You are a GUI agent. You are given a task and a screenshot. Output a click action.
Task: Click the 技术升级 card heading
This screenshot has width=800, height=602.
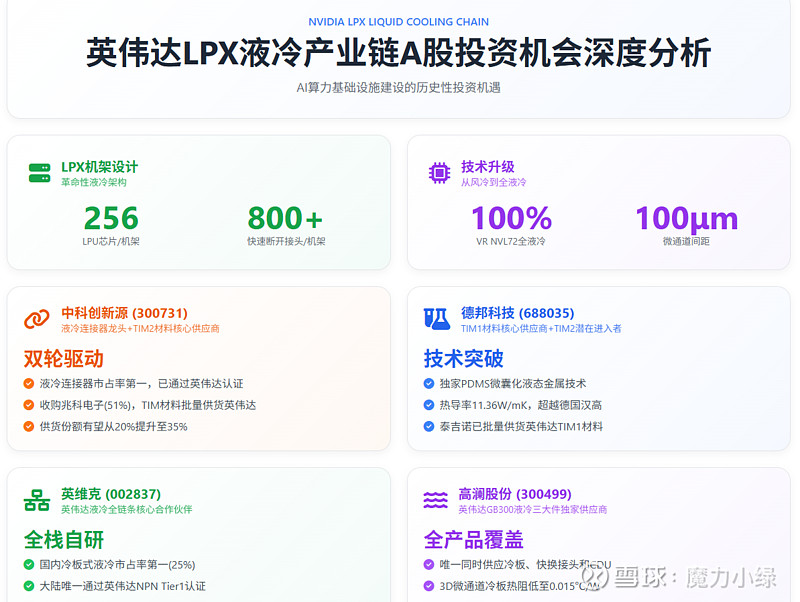coord(488,167)
